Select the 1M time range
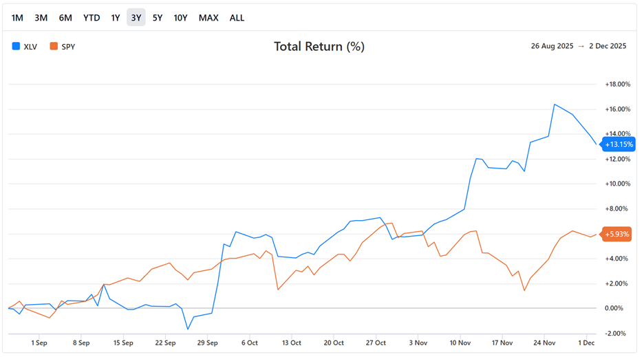 pos(18,18)
